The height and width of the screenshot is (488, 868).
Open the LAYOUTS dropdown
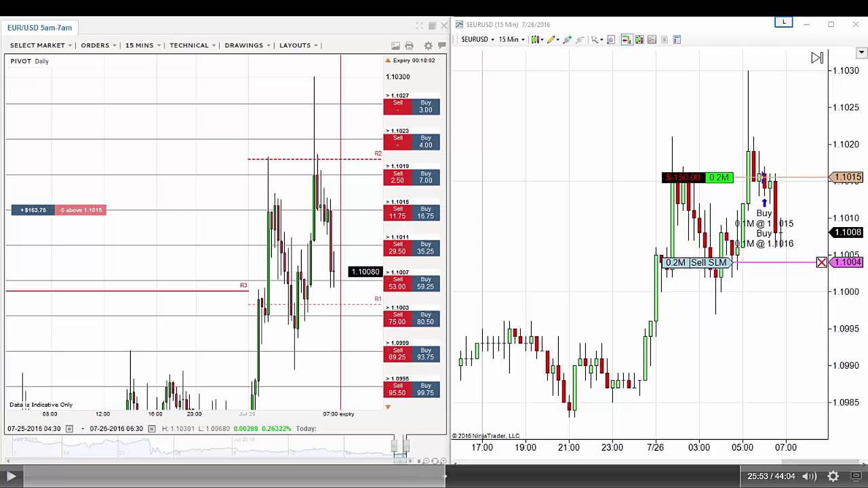click(x=298, y=45)
